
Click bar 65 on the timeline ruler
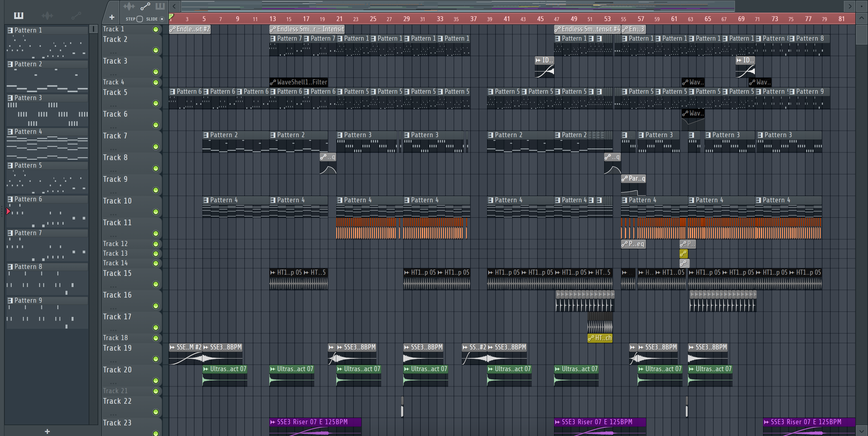point(708,19)
